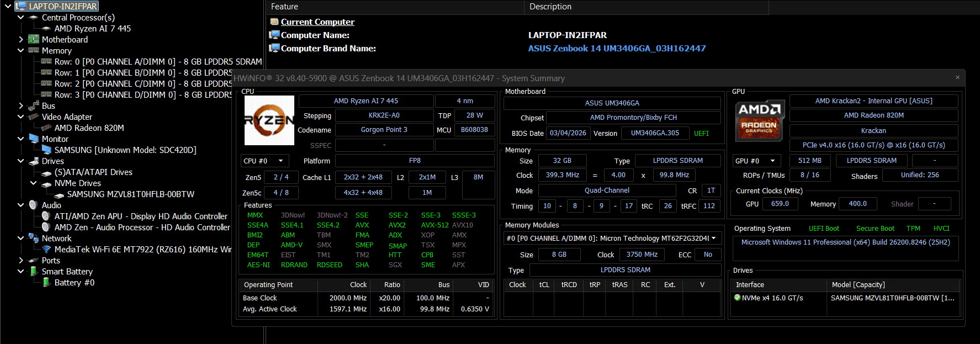The width and height of the screenshot is (980, 344).
Task: Click the '3750 MHz' module clock value
Action: 642,255
